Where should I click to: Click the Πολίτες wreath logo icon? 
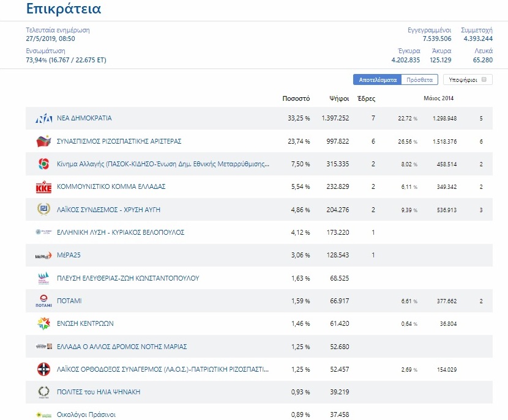pos(43,392)
